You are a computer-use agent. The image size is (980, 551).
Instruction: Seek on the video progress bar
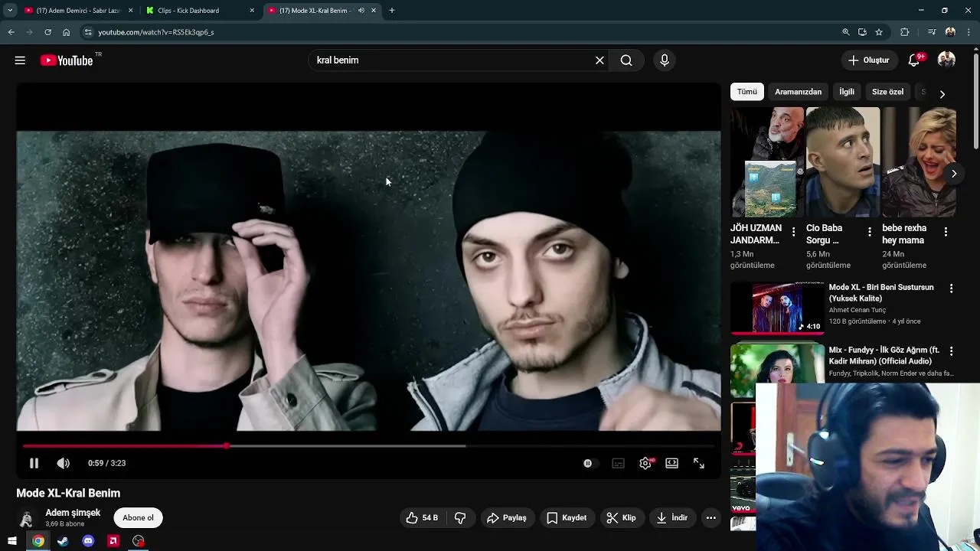coord(368,446)
